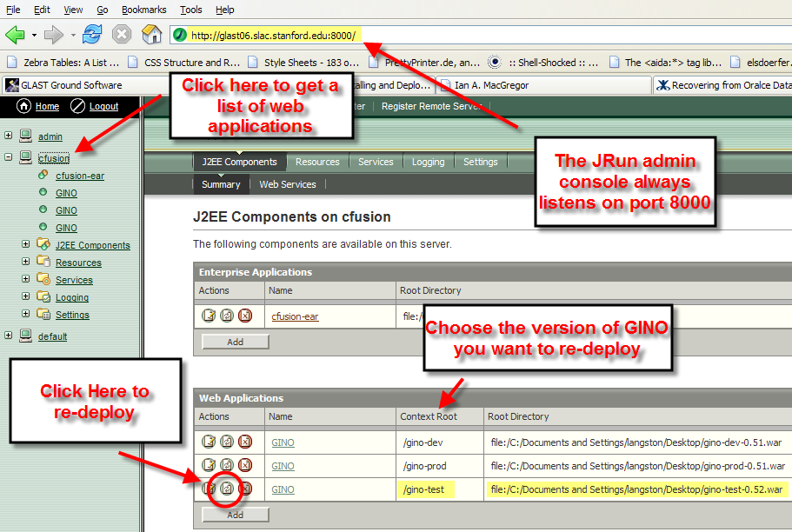Open the File menu
Screen dimensions: 792x532
pyautogui.click(x=13, y=10)
